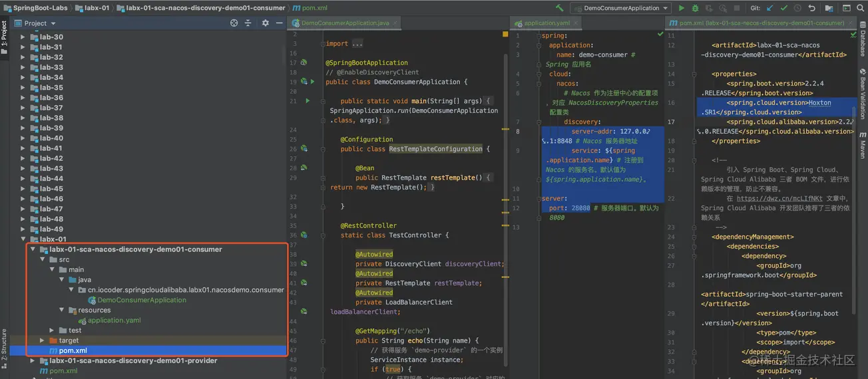Collapse the resources folder arrow

63,310
